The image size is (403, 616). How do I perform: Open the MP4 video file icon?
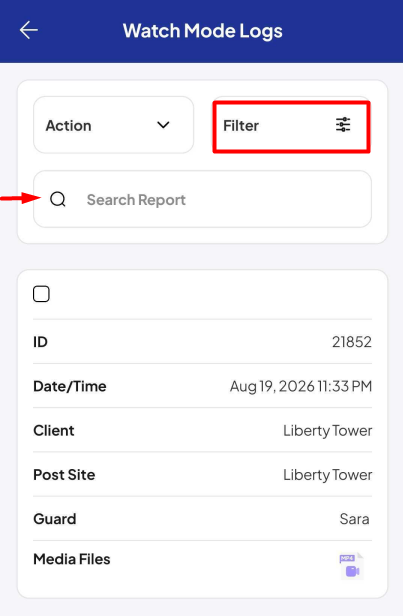[351, 566]
